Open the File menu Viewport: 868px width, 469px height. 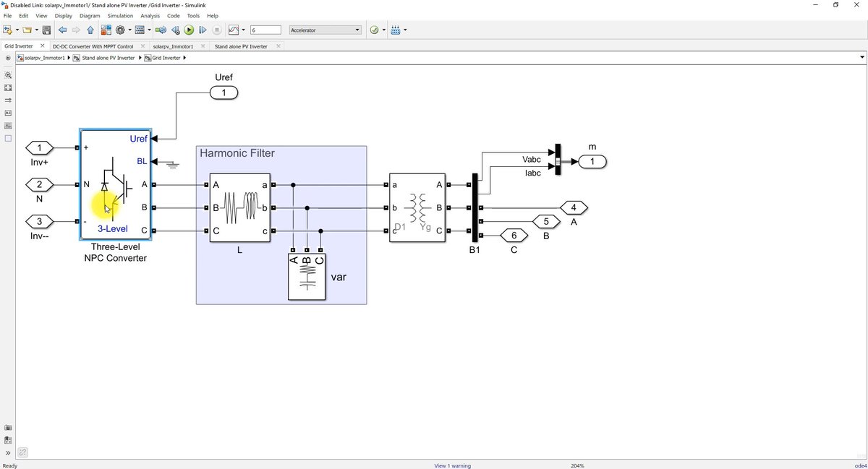(x=7, y=15)
